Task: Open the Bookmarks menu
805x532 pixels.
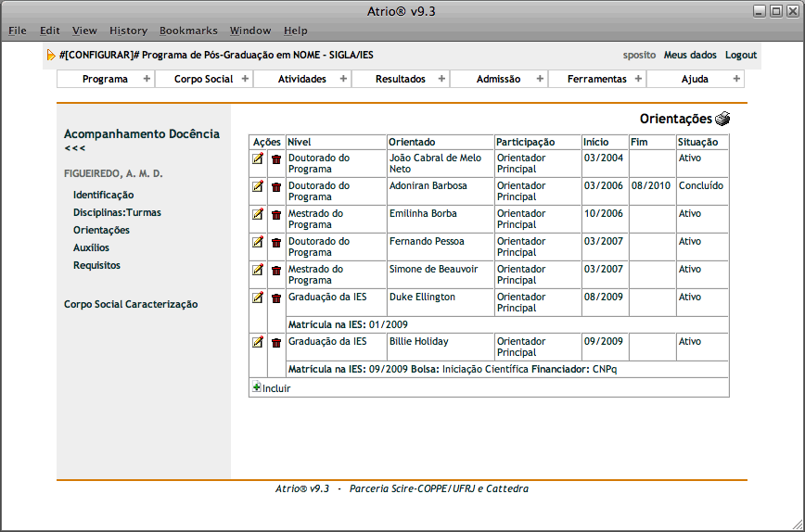Action: [188, 31]
